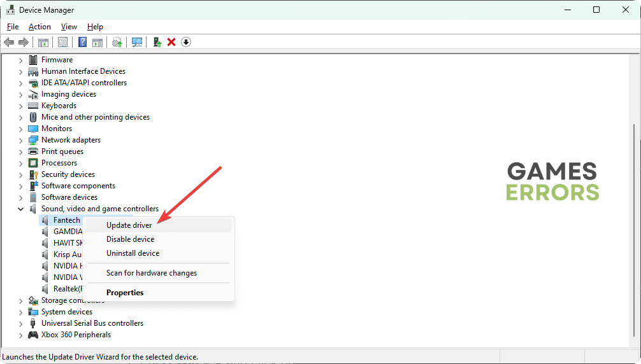Click the Firmware chip icon
This screenshot has height=364, width=641.
tap(33, 60)
